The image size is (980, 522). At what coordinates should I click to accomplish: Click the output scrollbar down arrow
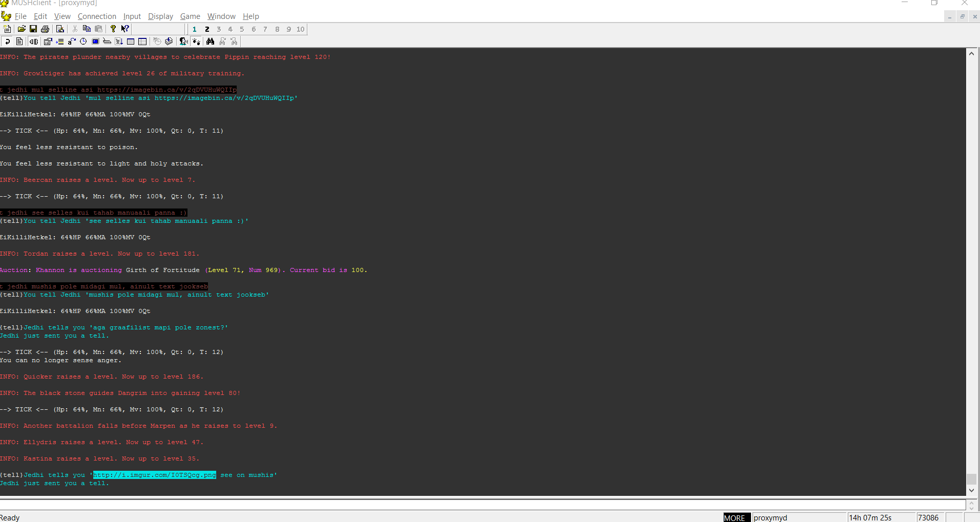(971, 490)
